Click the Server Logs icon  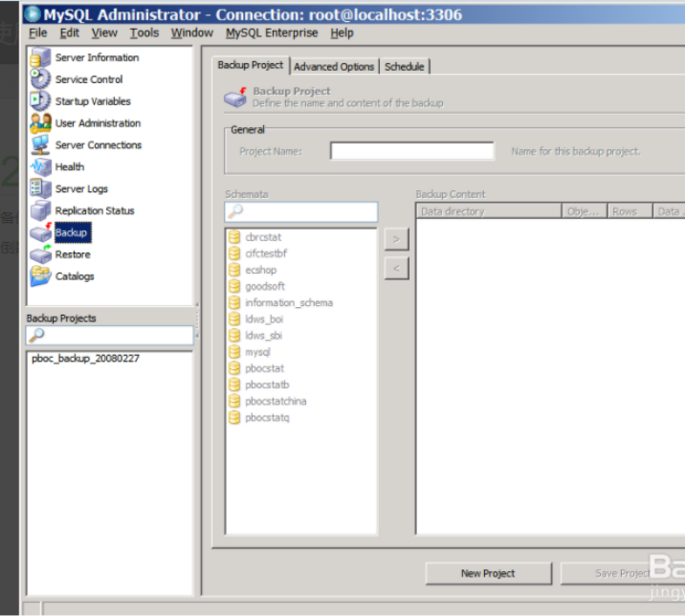[40, 188]
